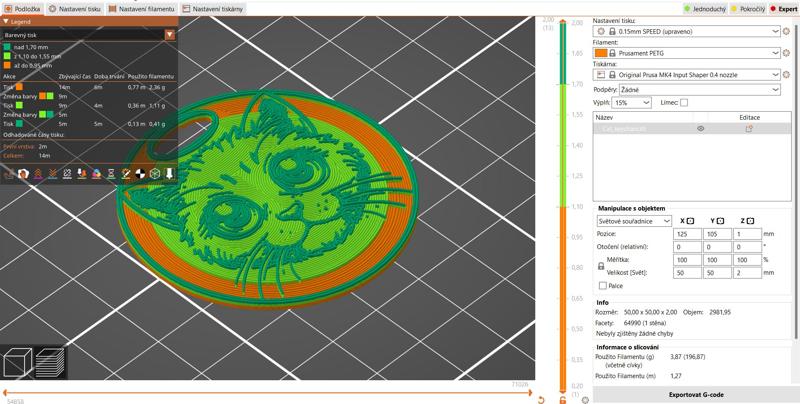800x404 pixels.
Task: Click the X axis mirror icon
Action: click(691, 221)
